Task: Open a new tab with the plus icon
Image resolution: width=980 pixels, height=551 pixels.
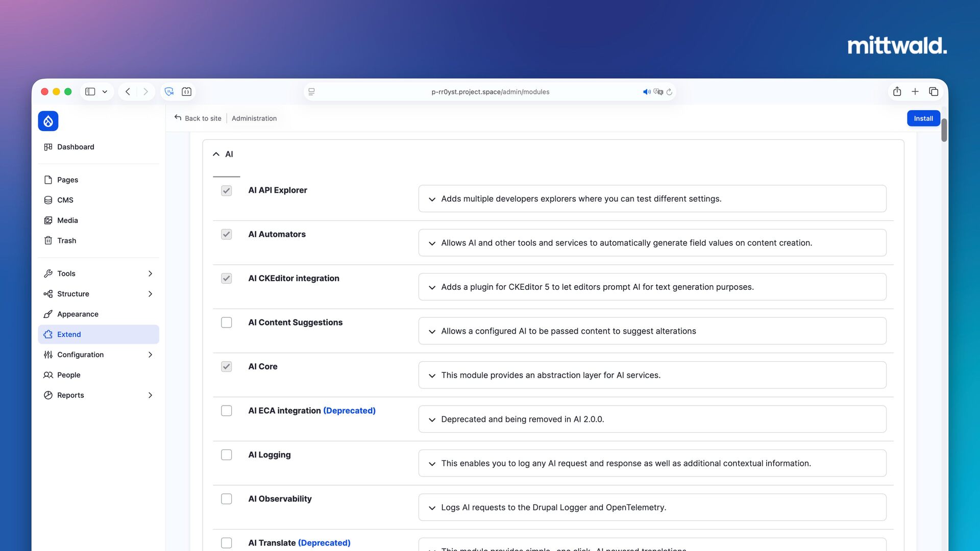Action: (x=915, y=92)
